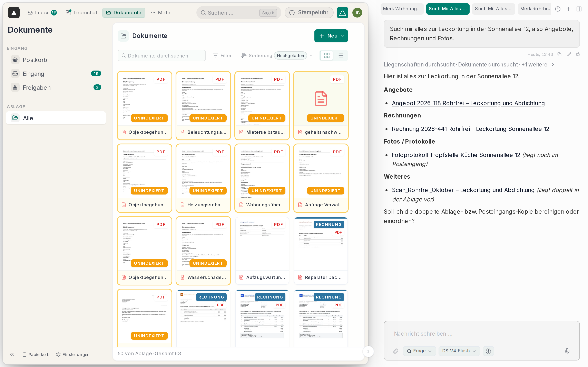Open chat history clock icon

pos(558,9)
